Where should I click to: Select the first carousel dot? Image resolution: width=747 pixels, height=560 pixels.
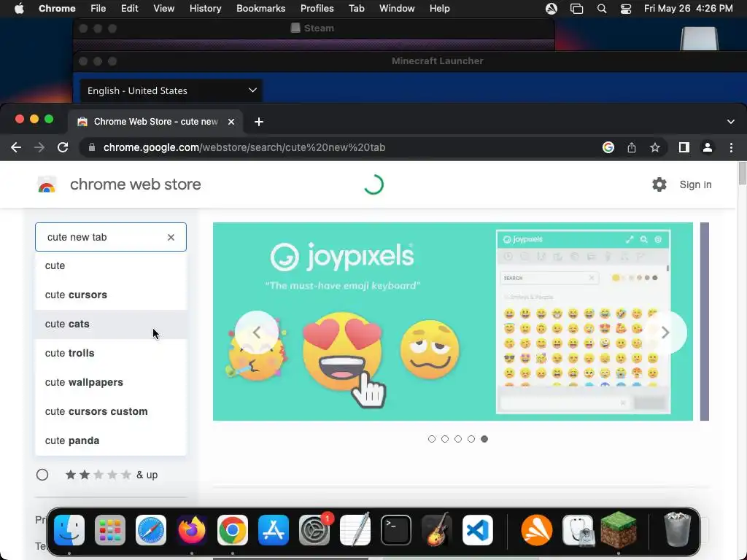pos(432,439)
